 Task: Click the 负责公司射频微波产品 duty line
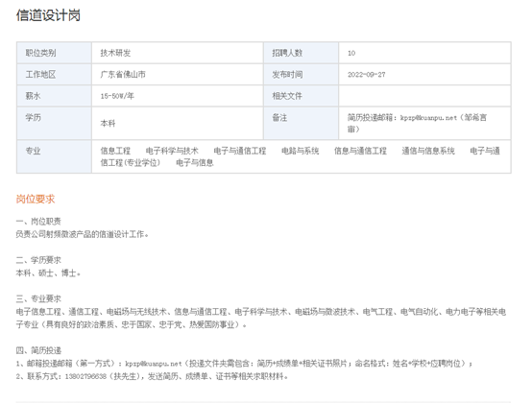(83, 234)
